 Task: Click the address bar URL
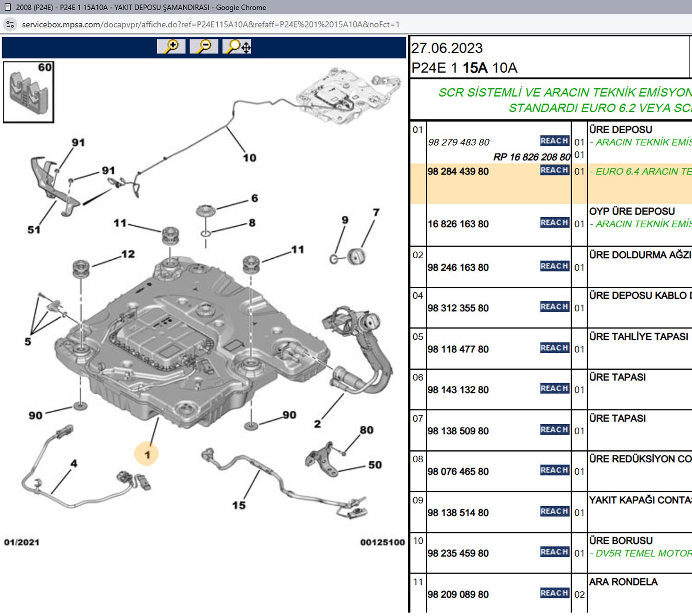tap(210, 24)
